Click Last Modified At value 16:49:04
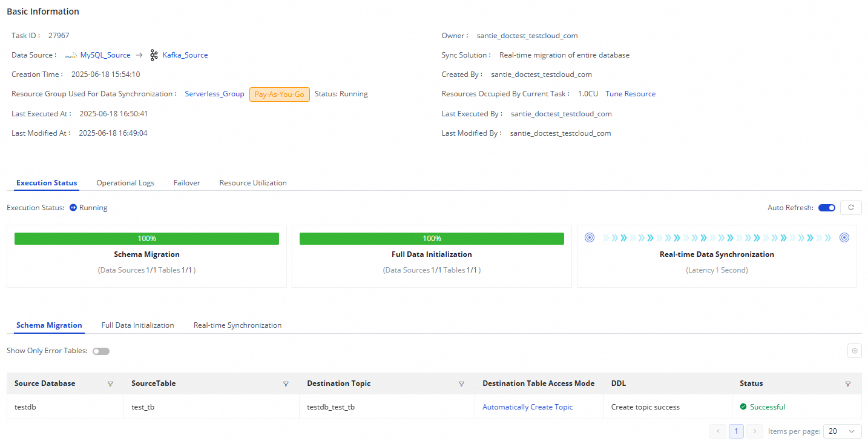The height and width of the screenshot is (441, 868). (113, 133)
